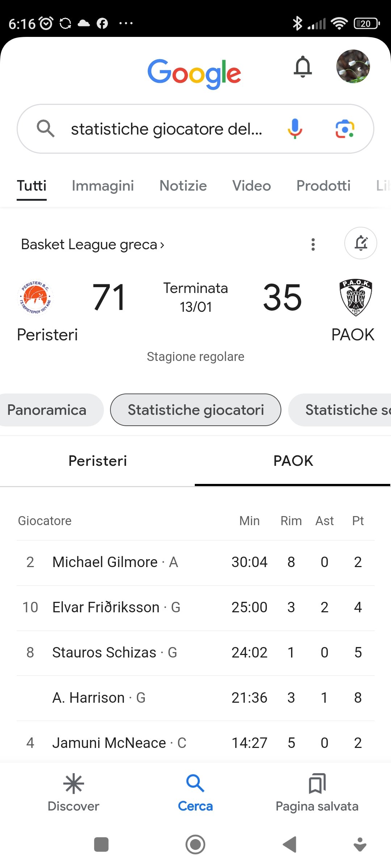Switch to the Immagini tab

[x=103, y=186]
